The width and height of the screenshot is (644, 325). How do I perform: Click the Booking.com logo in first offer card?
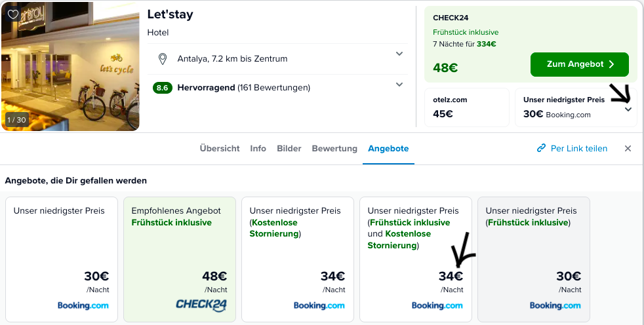pos(83,306)
